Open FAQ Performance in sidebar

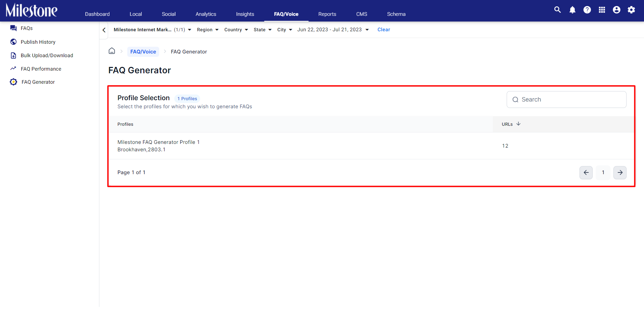pyautogui.click(x=41, y=69)
